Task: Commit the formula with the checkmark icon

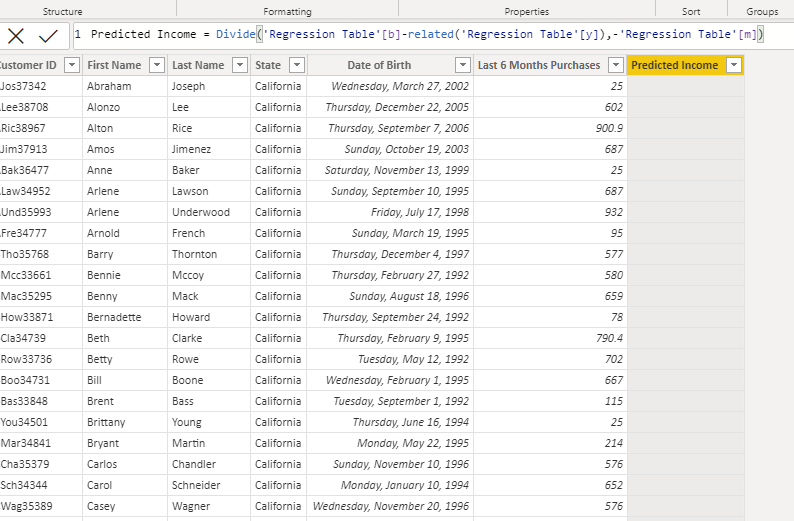Action: tap(48, 36)
